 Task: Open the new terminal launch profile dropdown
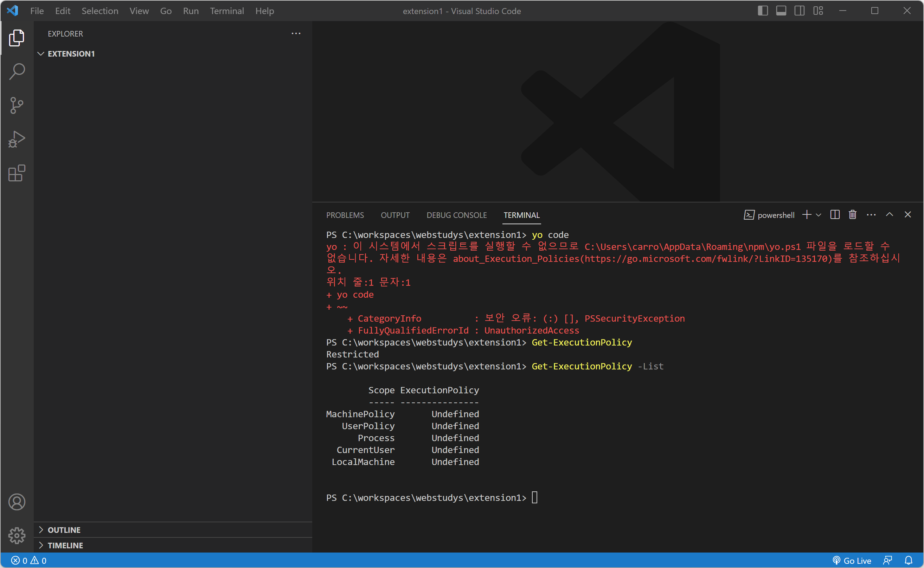pyautogui.click(x=819, y=215)
